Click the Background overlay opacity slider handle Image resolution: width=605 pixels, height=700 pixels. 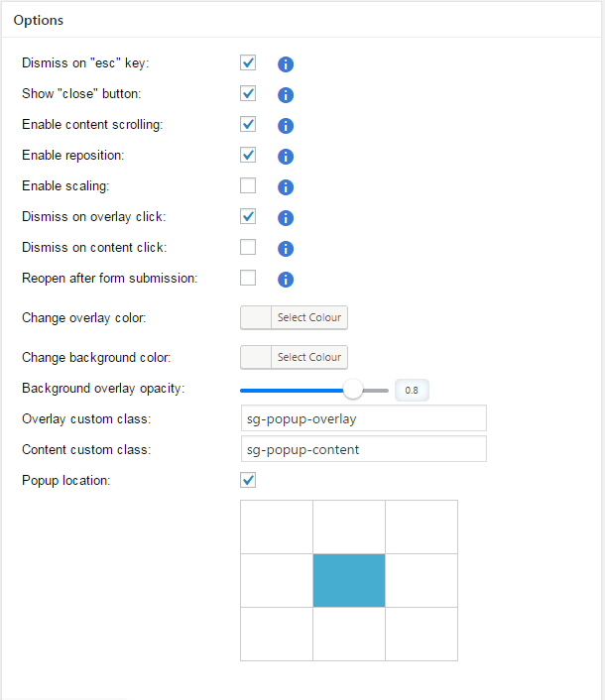pyautogui.click(x=353, y=390)
